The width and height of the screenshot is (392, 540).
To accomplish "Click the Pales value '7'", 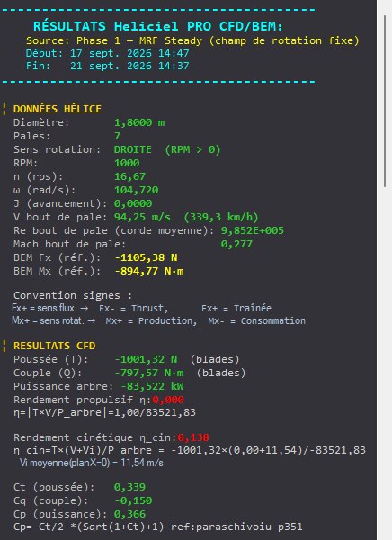I will pos(118,136).
